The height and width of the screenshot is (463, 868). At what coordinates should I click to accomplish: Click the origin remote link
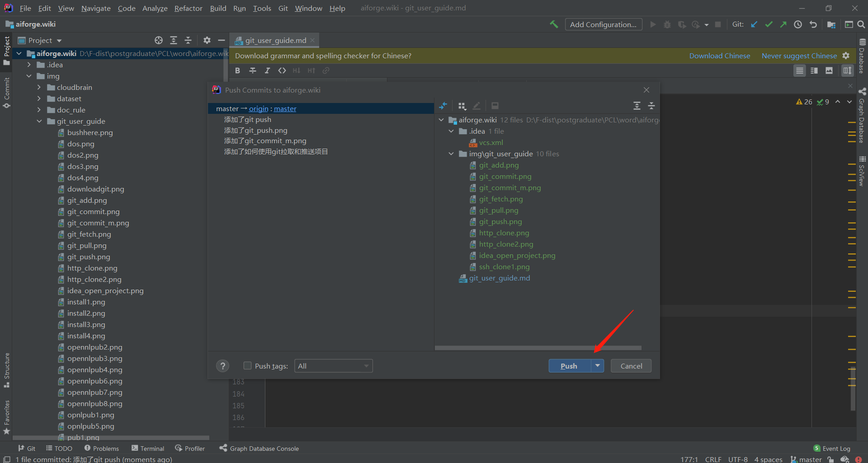(259, 108)
